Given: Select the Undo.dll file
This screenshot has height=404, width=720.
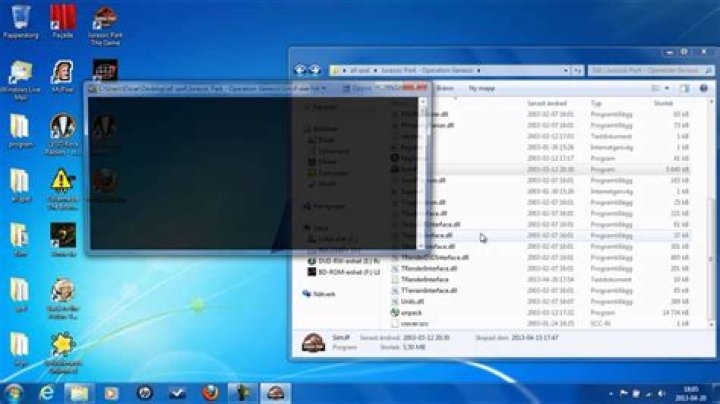Looking at the screenshot, I should click(414, 301).
